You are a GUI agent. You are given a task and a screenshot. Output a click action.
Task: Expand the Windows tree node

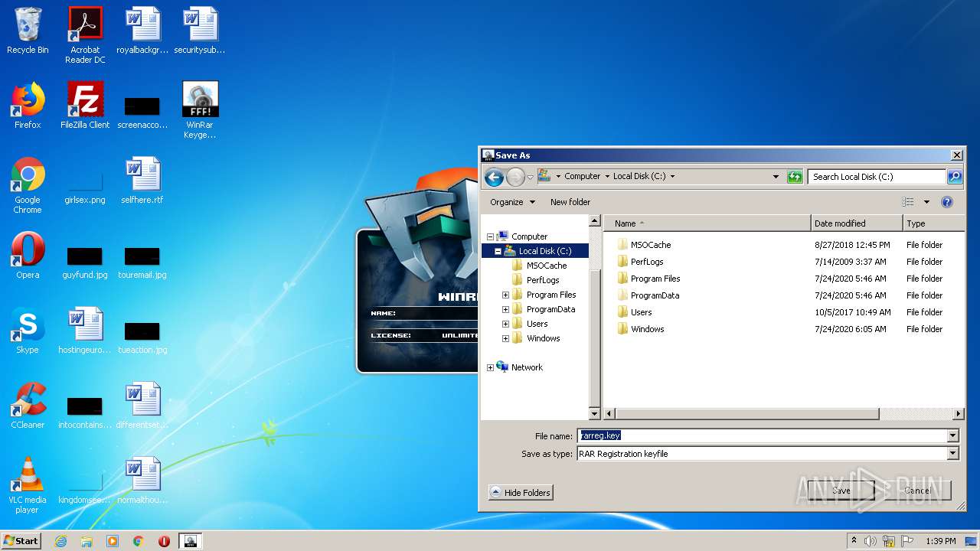(x=505, y=339)
